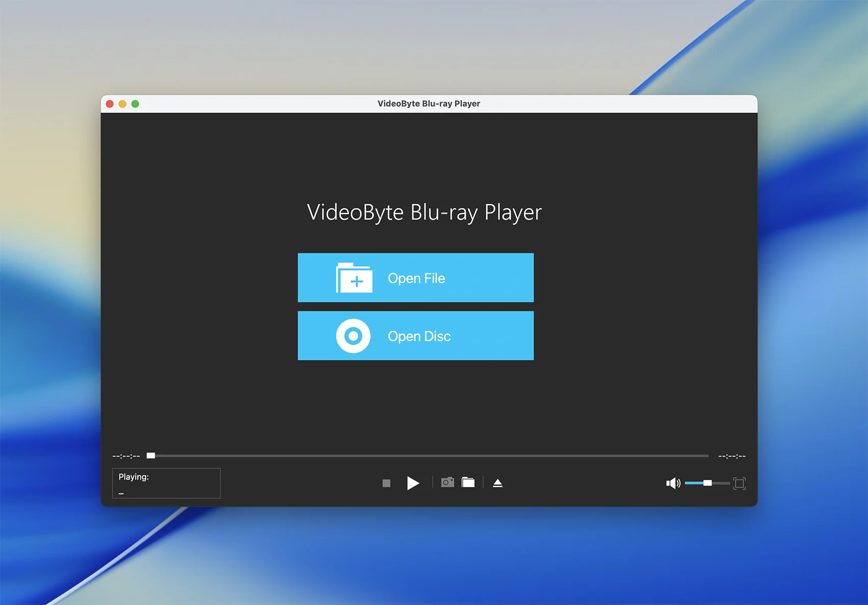Eject the disc using the eject icon
Screen dimensions: 868x605
[x=498, y=483]
